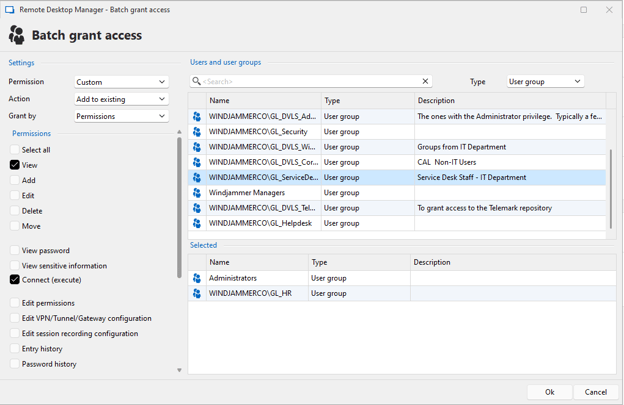The image size is (624, 405).
Task: Click the group icon beside GL_Helpdesk row
Action: [197, 223]
